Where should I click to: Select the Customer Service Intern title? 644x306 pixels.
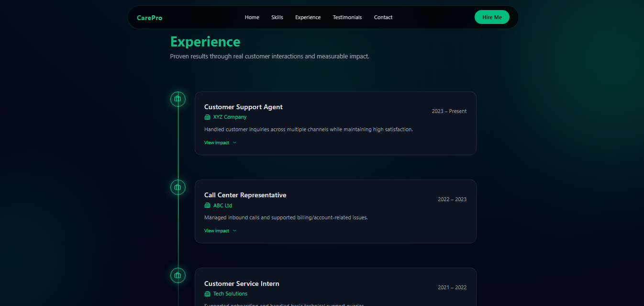tap(242, 284)
